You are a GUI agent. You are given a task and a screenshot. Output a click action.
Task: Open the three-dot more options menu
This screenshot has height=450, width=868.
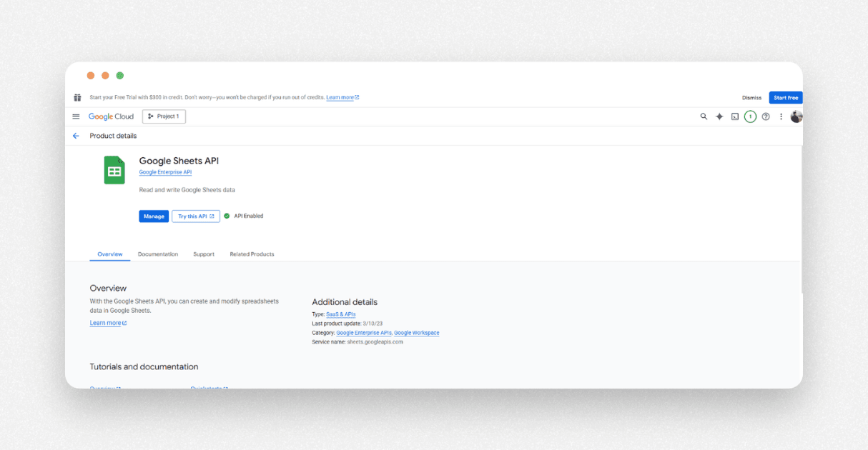pyautogui.click(x=781, y=116)
